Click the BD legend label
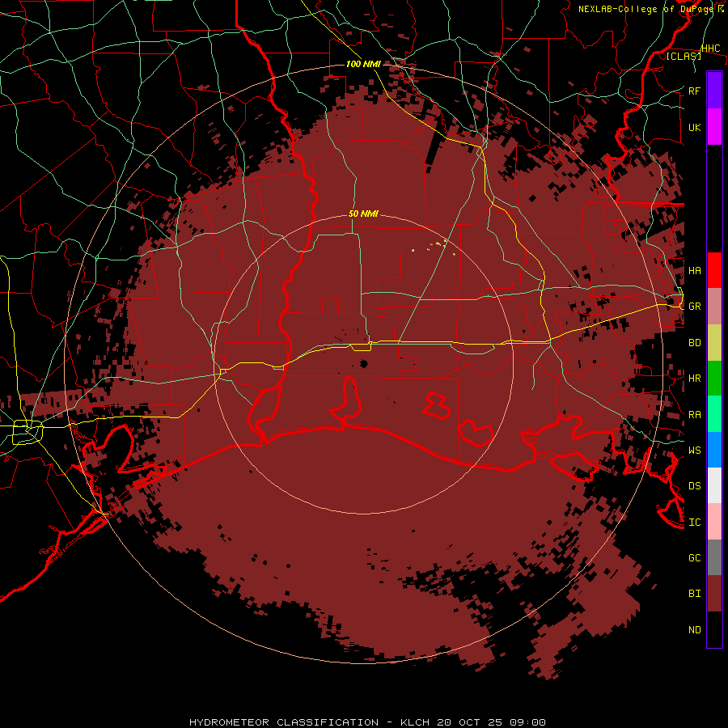Viewport: 728px width, 728px height. 694,343
